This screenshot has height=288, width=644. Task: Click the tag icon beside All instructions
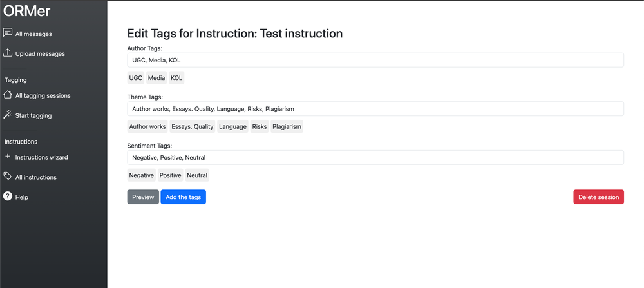click(8, 177)
